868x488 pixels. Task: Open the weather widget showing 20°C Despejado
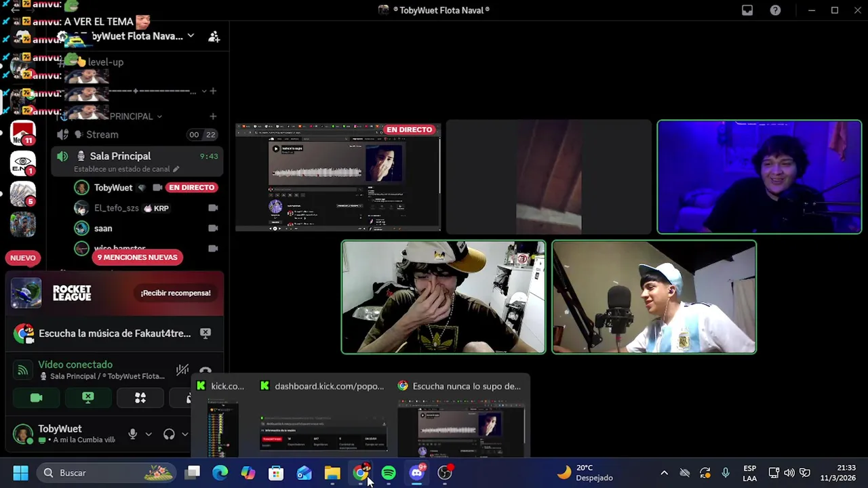585,472
